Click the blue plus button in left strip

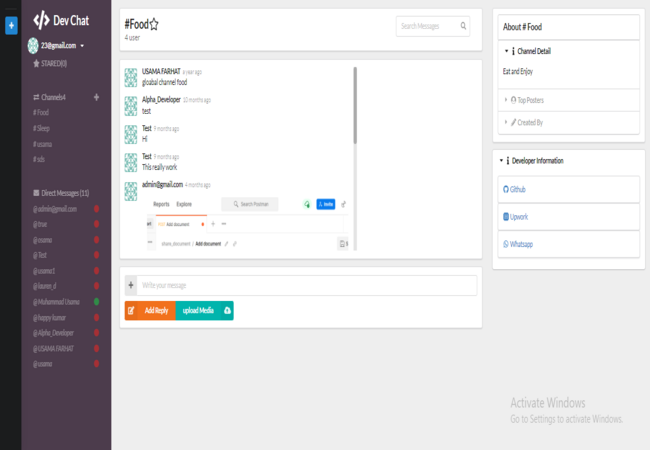[x=11, y=24]
